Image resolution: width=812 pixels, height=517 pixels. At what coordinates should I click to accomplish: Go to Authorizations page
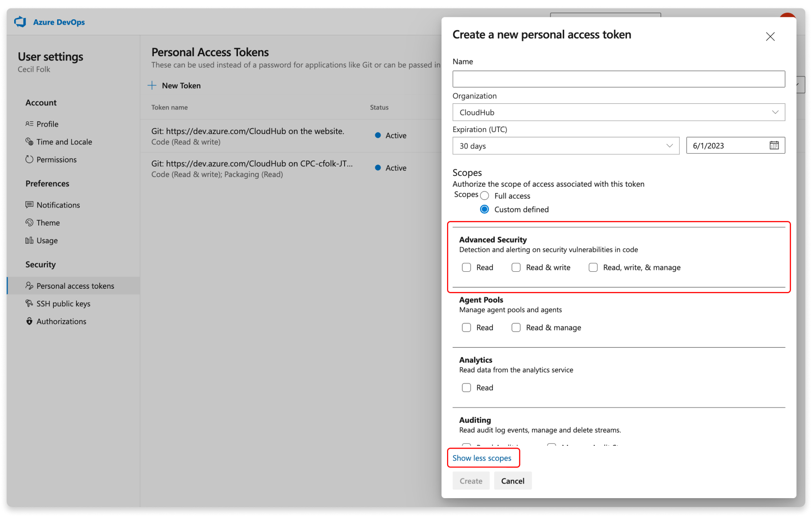tap(61, 321)
